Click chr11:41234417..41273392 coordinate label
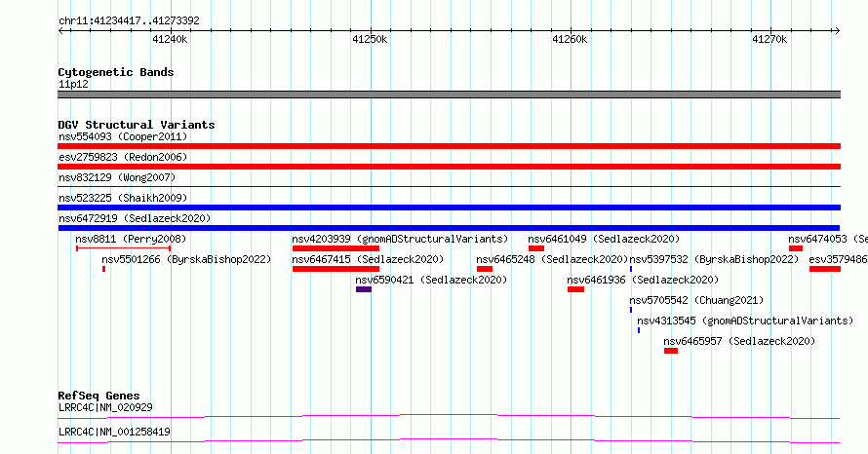 coord(129,20)
